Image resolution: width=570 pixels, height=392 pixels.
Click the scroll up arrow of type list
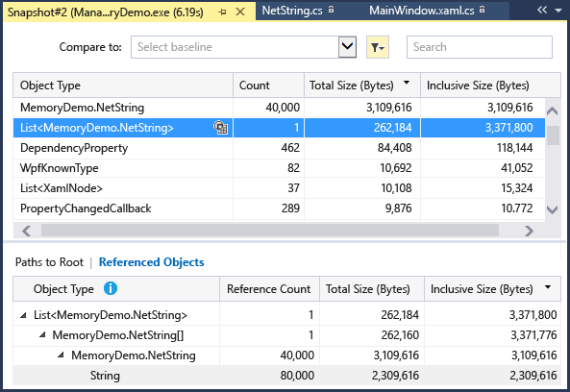click(552, 111)
